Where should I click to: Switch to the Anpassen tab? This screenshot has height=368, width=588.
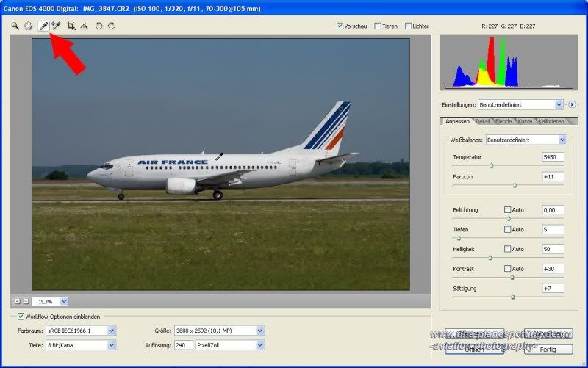(x=457, y=121)
